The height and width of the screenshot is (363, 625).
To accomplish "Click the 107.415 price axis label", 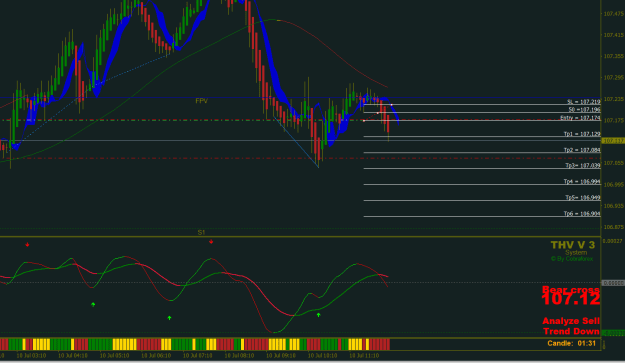I will click(x=613, y=35).
